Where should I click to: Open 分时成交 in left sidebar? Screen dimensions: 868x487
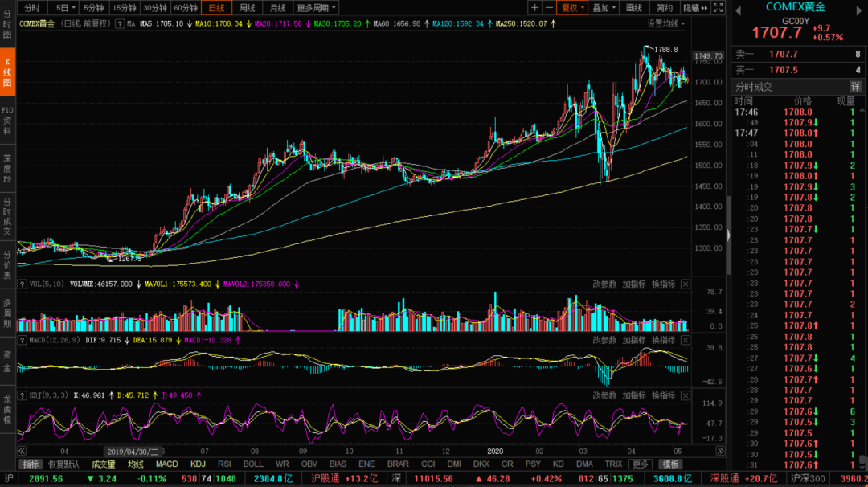[7, 216]
